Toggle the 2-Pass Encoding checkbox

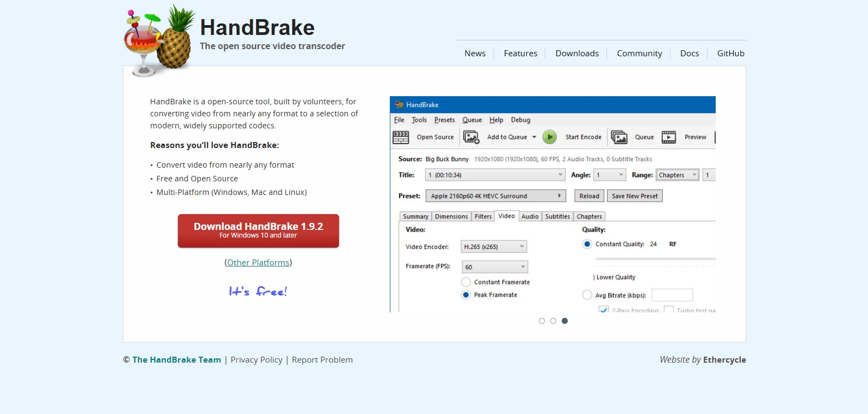(604, 309)
